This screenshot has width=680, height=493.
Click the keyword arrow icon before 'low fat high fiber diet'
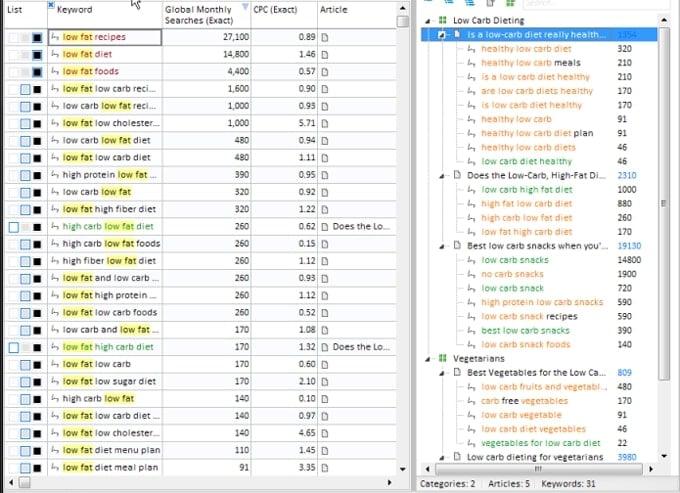point(55,209)
